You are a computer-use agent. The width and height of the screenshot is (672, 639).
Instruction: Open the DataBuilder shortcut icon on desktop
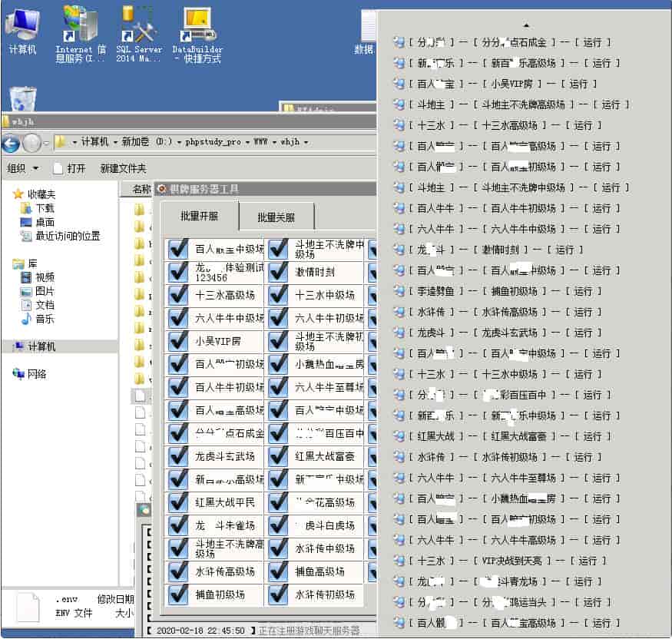point(197,31)
